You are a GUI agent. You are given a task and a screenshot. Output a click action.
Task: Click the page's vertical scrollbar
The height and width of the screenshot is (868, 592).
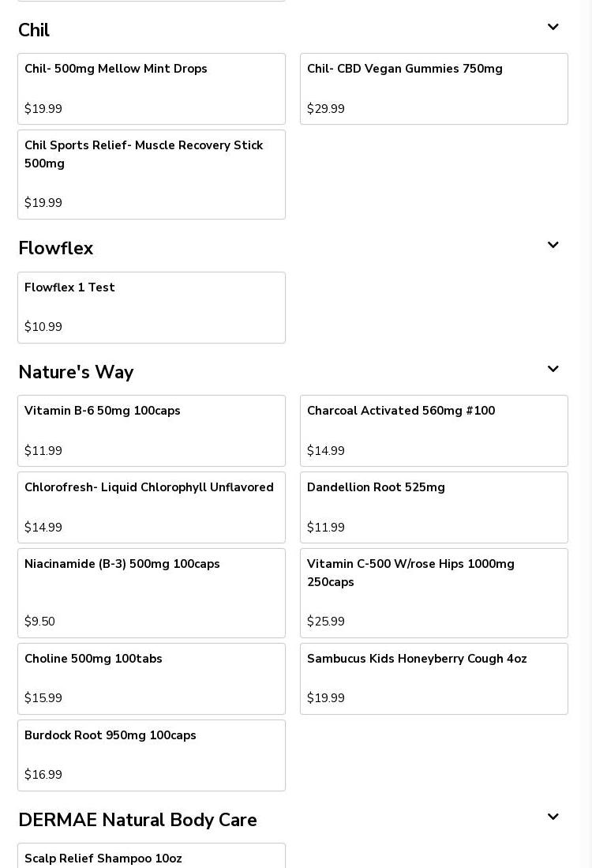[586, 434]
